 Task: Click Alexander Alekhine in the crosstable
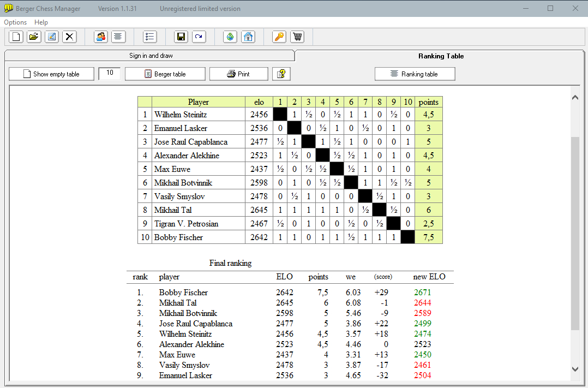[x=187, y=156]
